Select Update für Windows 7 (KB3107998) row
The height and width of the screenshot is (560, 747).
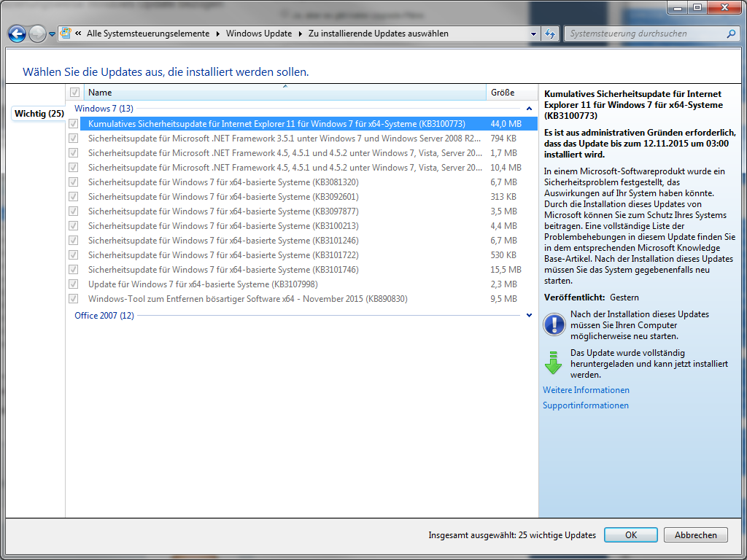click(x=309, y=284)
